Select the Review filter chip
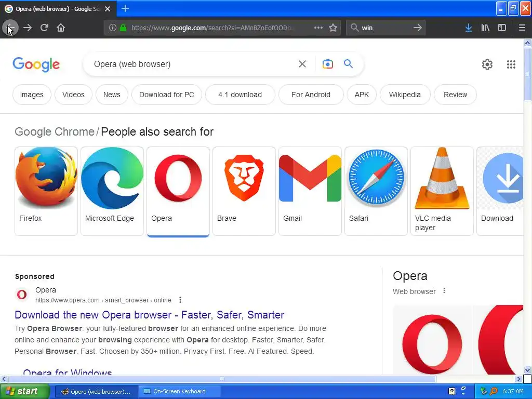The height and width of the screenshot is (399, 532). pyautogui.click(x=455, y=95)
